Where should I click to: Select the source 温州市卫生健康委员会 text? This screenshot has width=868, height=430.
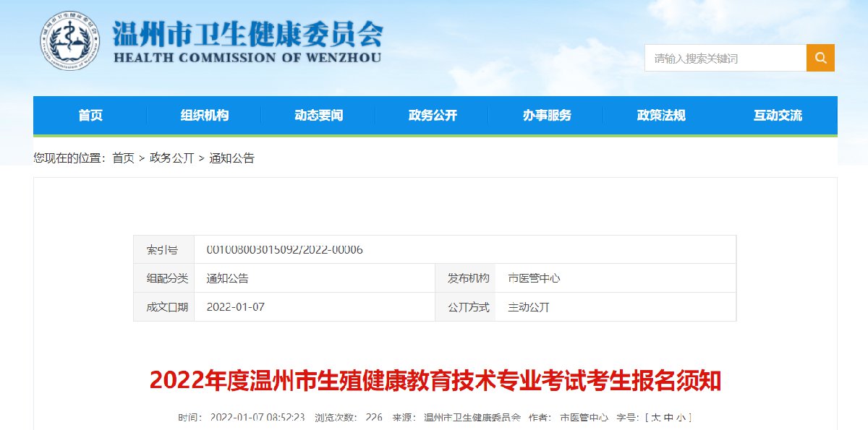(472, 418)
